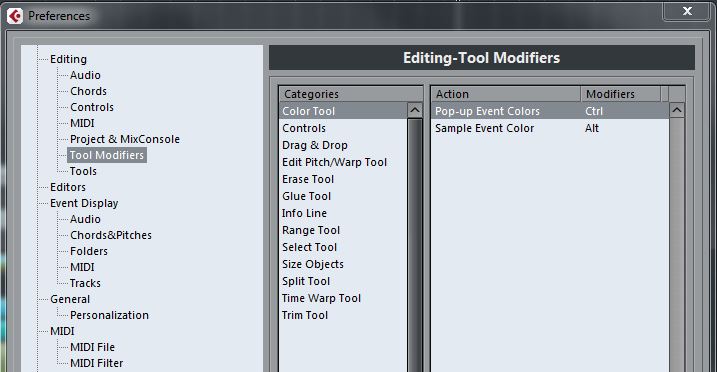Click the Action column header
Image resolution: width=717 pixels, height=372 pixels.
tap(506, 94)
